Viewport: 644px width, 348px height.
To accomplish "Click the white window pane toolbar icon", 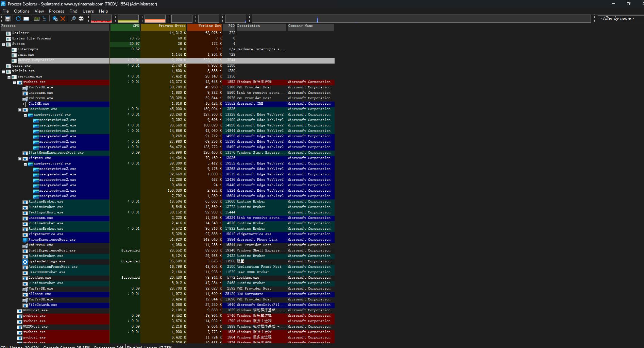I will tap(26, 19).
